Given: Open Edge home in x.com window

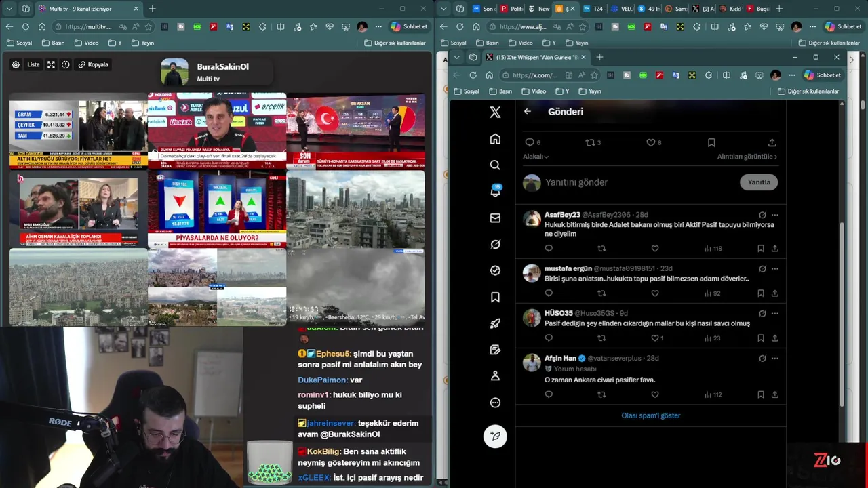Looking at the screenshot, I should pos(489,75).
